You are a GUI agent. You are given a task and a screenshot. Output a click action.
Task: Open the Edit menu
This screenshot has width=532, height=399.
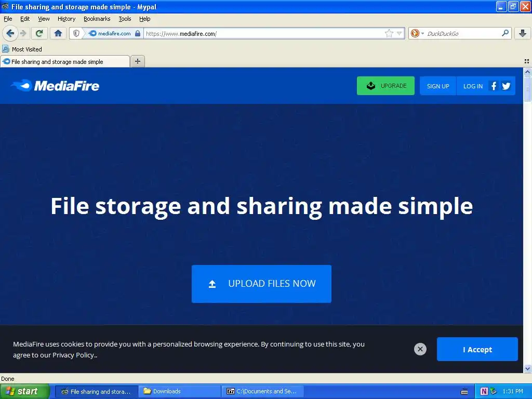click(25, 19)
